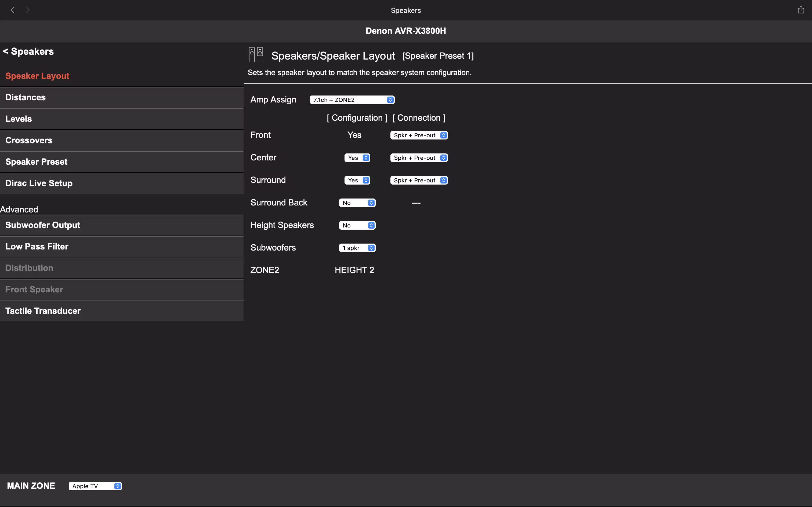Select Levels in the sidebar

pyautogui.click(x=19, y=119)
